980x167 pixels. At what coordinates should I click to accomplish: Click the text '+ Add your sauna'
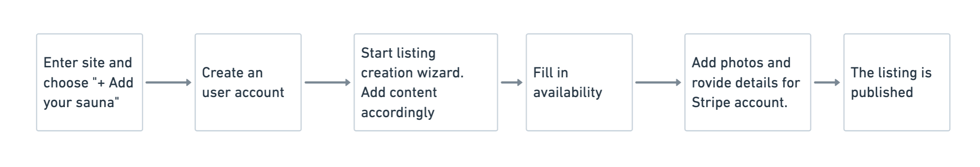click(88, 92)
